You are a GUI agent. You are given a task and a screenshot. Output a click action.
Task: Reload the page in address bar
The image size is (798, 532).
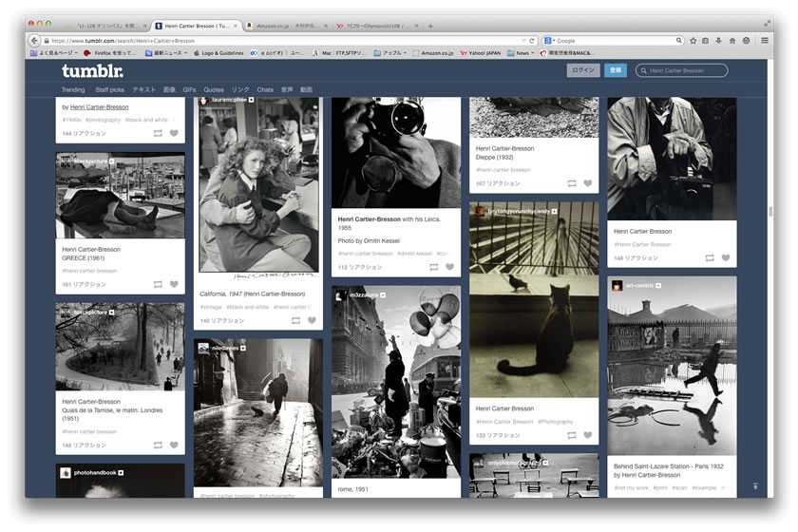tap(532, 41)
